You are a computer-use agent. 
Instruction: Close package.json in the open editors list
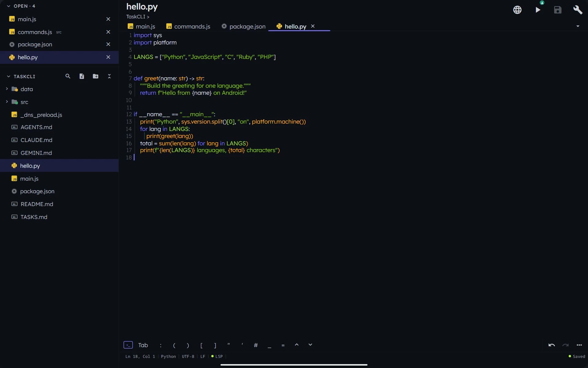[108, 44]
